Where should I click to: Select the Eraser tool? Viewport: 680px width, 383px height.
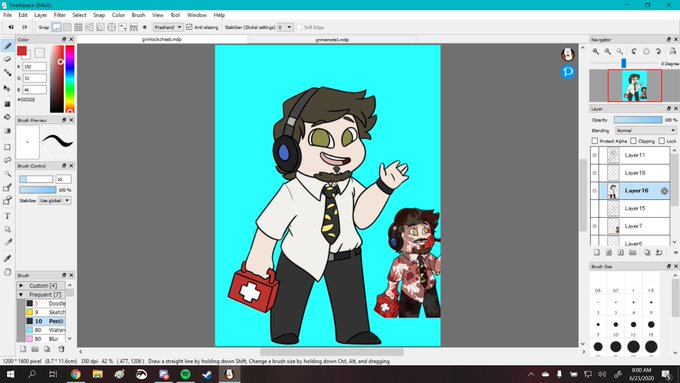[7, 59]
